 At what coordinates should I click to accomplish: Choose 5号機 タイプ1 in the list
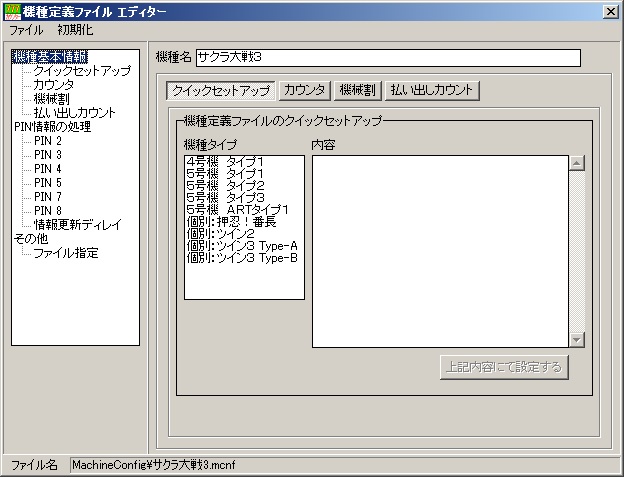244,173
